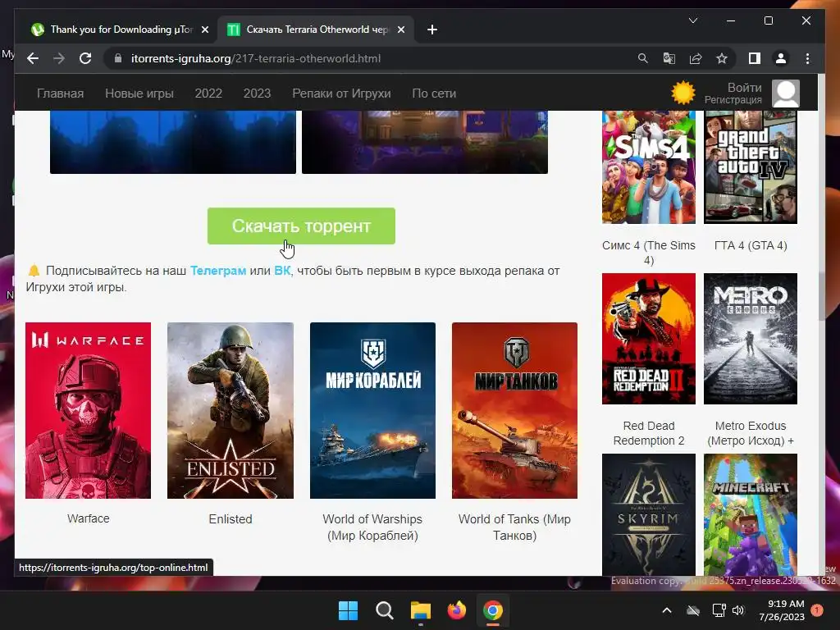This screenshot has height=630, width=840.
Task: Click ГТА 4 (GTA 4) caption
Action: point(751,245)
